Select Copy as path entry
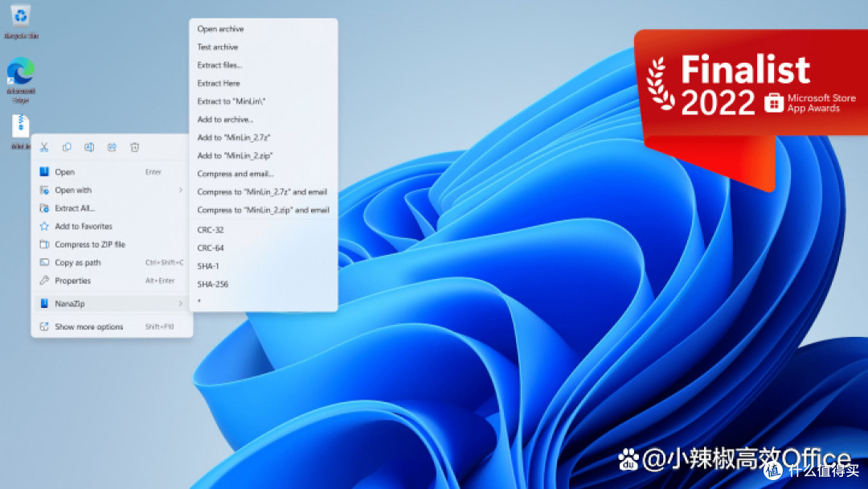The image size is (868, 489). [112, 262]
